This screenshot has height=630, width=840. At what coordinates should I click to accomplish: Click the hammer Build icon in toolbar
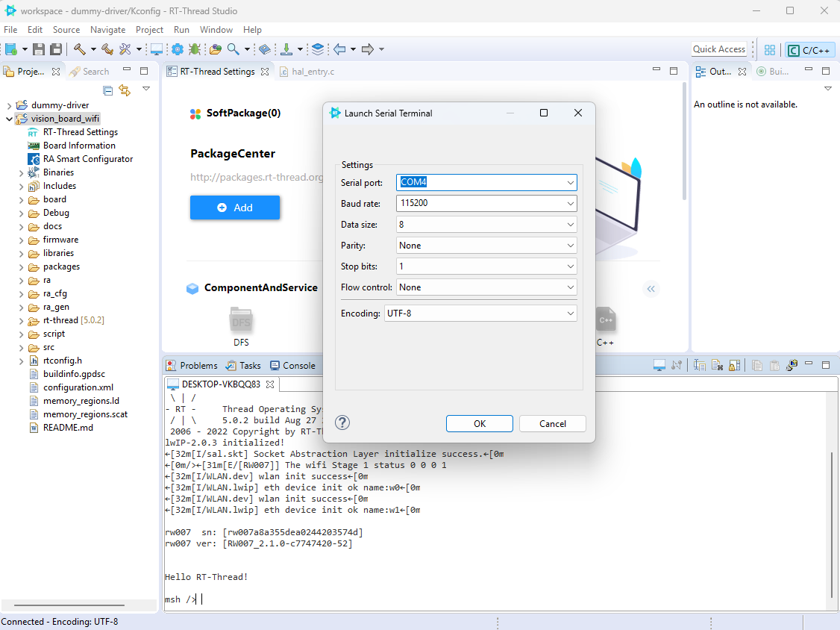point(79,49)
